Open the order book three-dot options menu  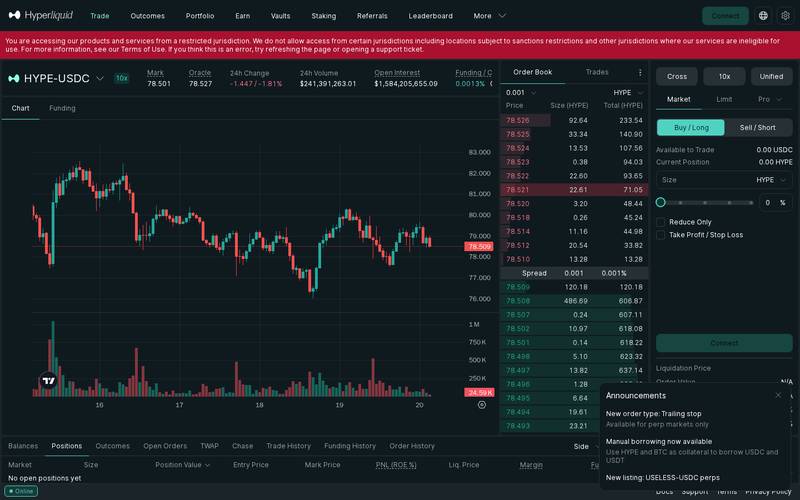(640, 72)
